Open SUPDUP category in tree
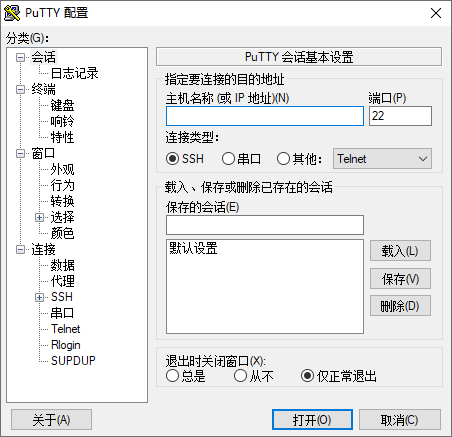 (73, 361)
